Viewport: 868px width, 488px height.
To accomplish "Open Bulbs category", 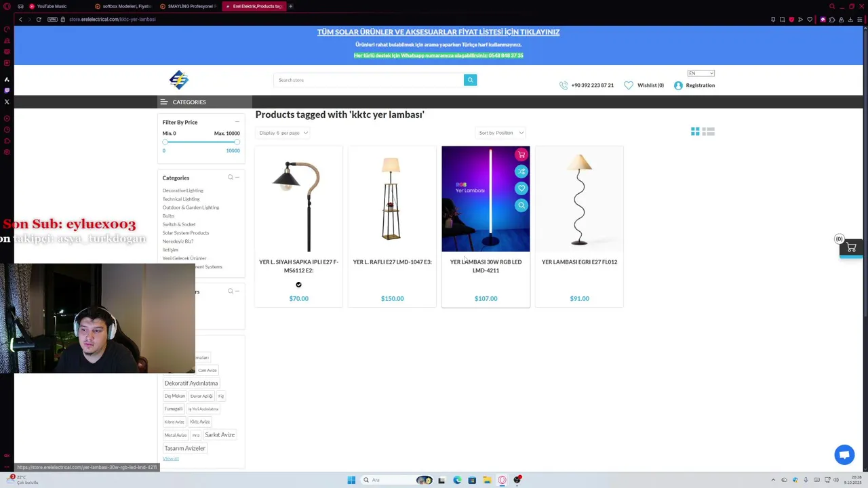I will (x=168, y=216).
